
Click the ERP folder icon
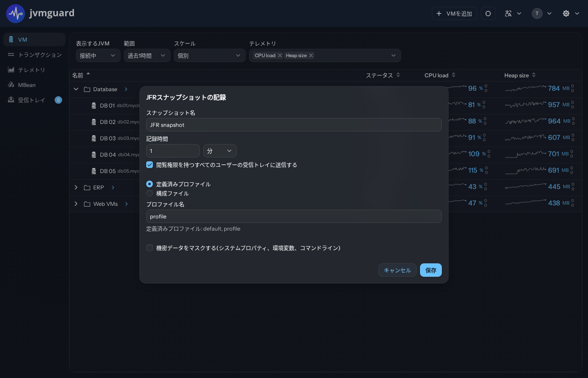pos(87,188)
